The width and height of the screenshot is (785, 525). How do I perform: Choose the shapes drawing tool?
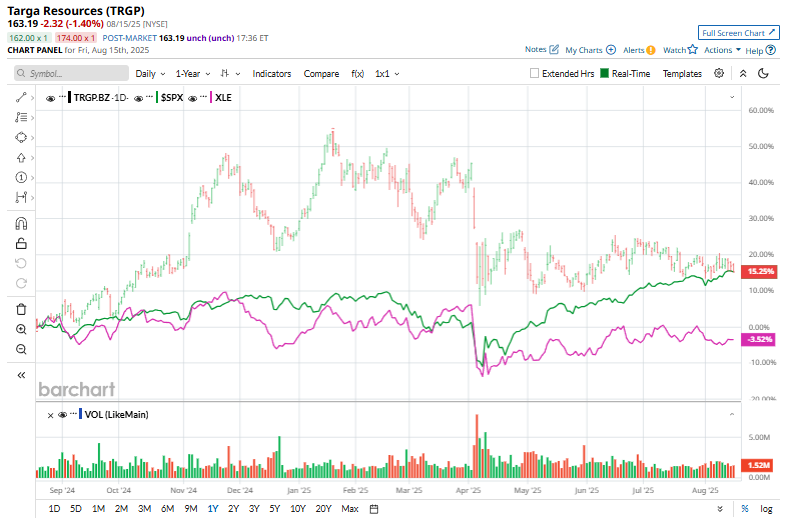pyautogui.click(x=21, y=138)
